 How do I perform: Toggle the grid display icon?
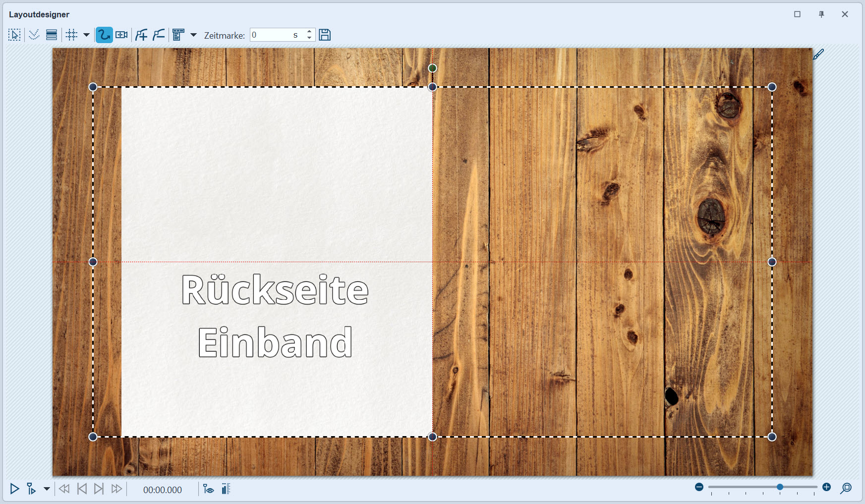point(72,35)
